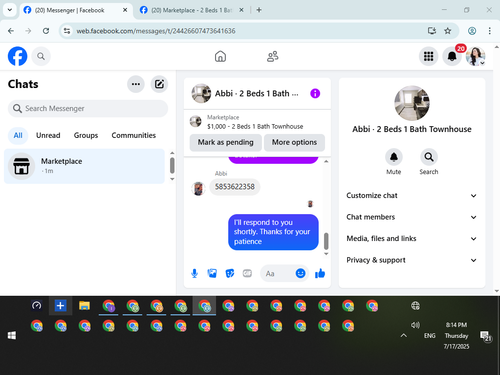Send a thumbs up like

320,273
